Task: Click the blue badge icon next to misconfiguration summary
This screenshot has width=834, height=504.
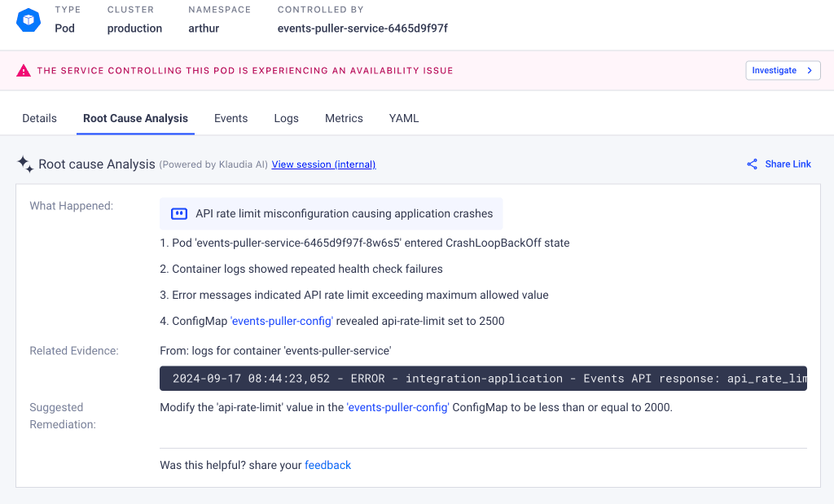Action: click(179, 213)
